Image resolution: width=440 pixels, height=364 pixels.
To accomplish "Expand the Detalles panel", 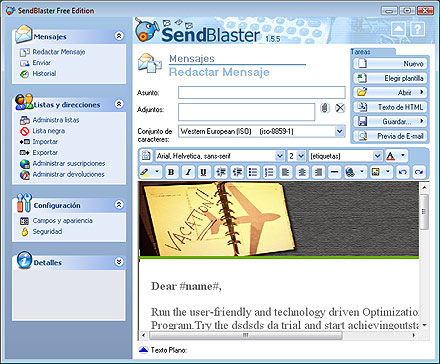I will click(119, 262).
